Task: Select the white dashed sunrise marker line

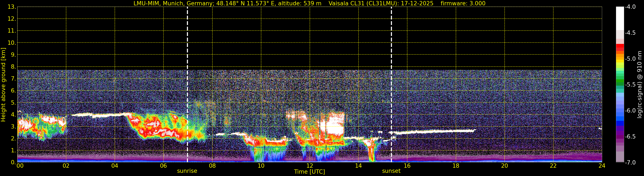Action: click(x=187, y=85)
